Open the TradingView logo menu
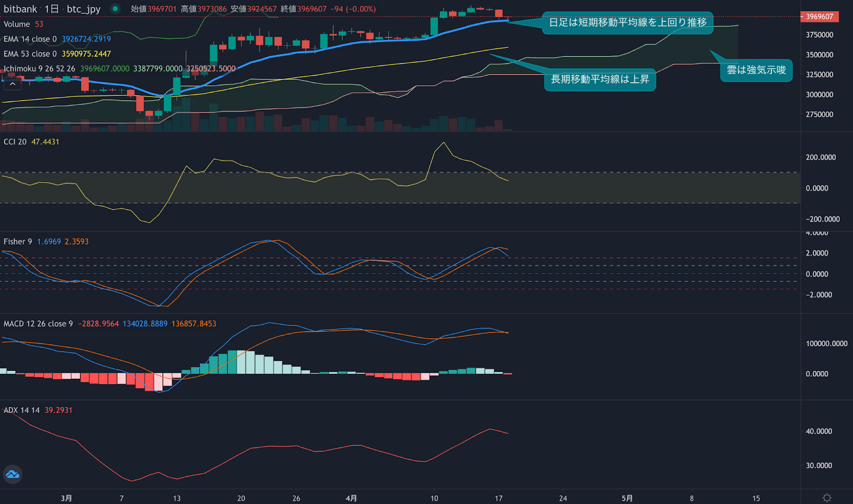 tap(12, 474)
